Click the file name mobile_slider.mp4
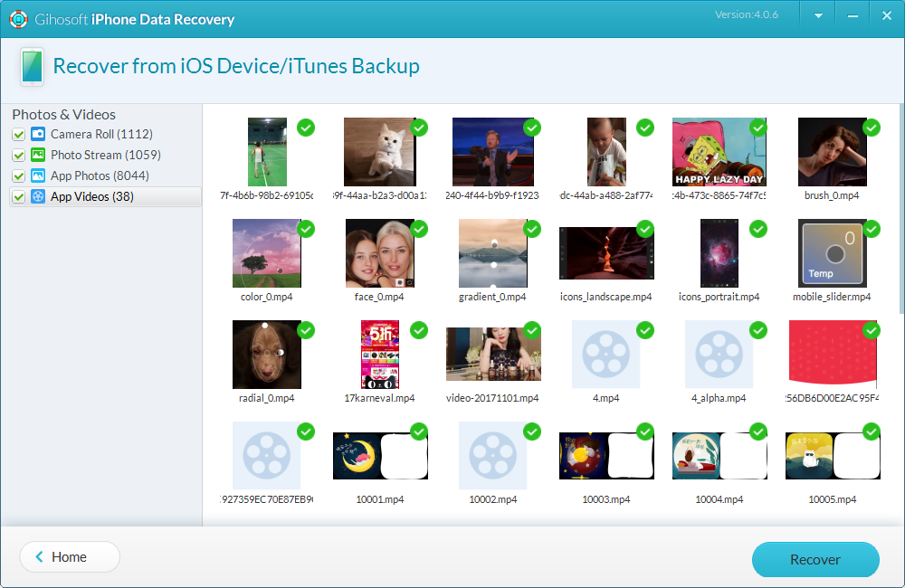905x588 pixels. click(832, 297)
